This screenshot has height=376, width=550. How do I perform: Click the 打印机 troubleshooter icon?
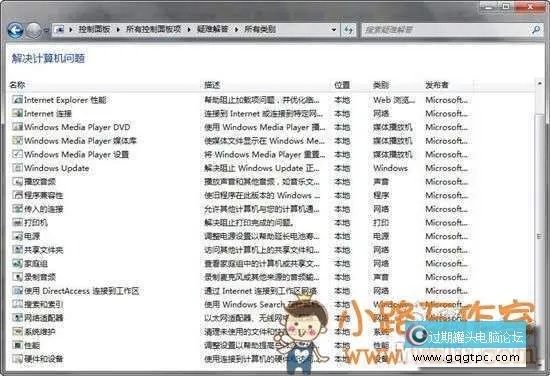coord(17,223)
